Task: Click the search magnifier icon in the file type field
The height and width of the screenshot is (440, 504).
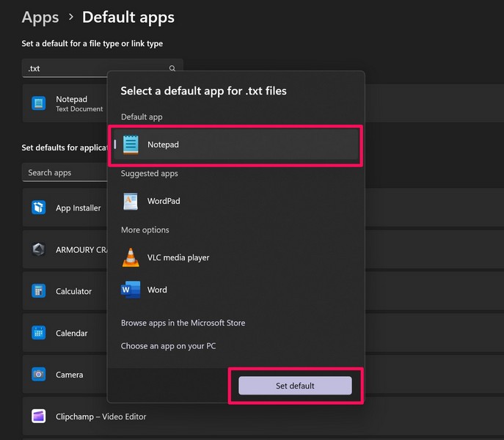Action: [x=172, y=69]
